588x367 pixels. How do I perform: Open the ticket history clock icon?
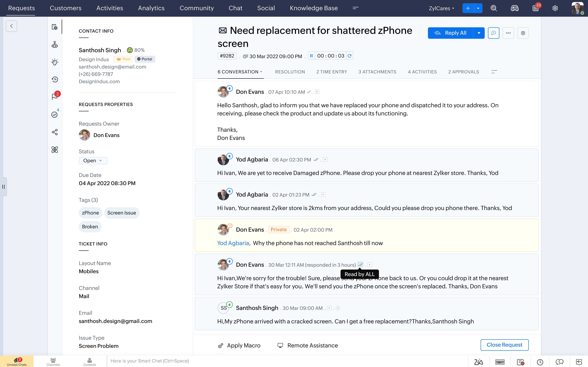click(x=55, y=79)
